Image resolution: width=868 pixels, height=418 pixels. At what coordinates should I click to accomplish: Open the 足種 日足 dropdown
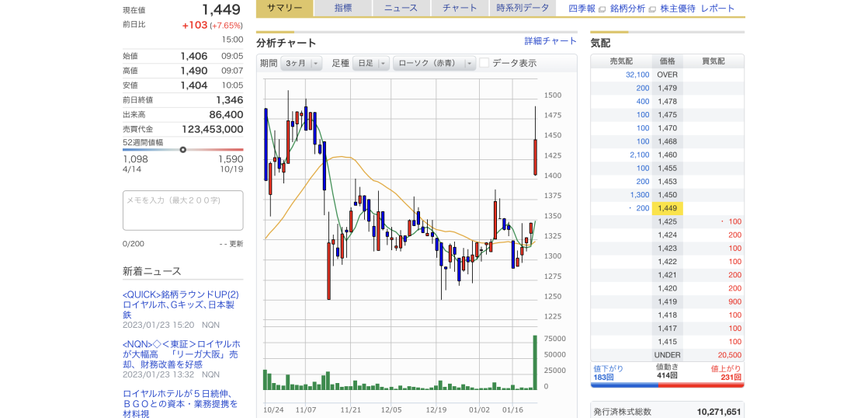coord(370,64)
